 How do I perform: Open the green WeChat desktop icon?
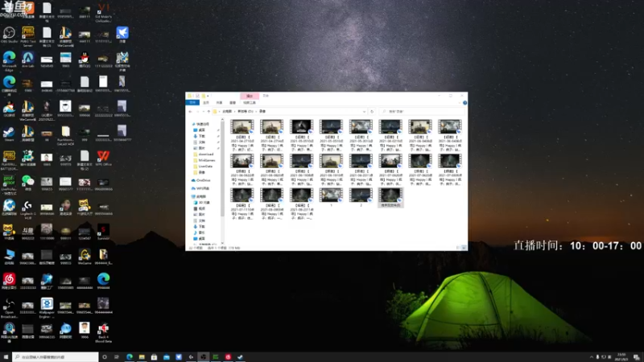[28, 183]
